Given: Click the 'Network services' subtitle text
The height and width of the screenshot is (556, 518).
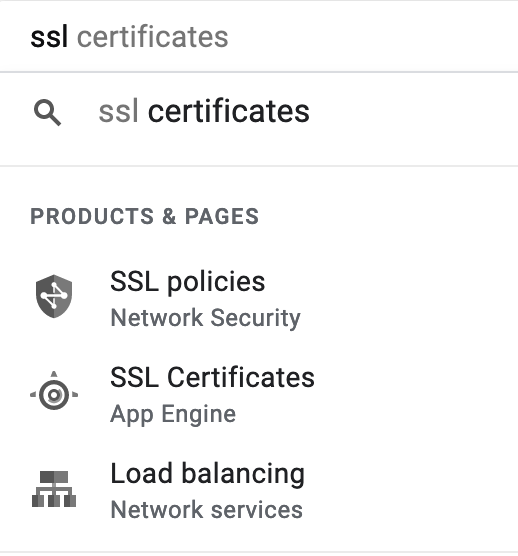Looking at the screenshot, I should click(x=207, y=510).
